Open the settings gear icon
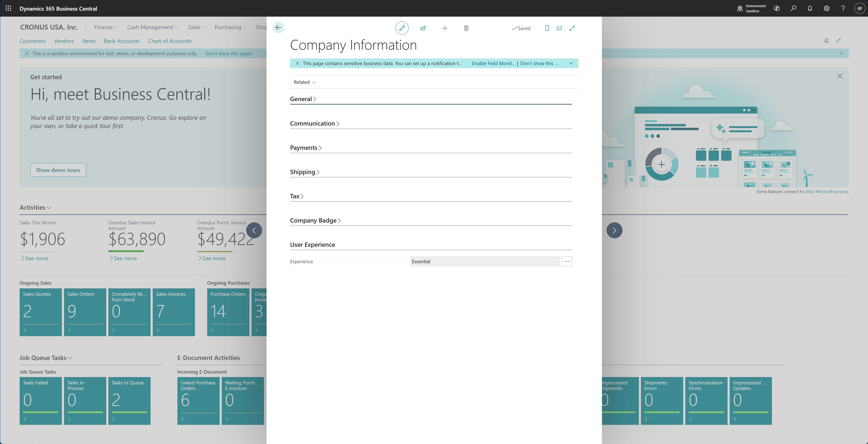Screen dimensions: 868x444 827,8
